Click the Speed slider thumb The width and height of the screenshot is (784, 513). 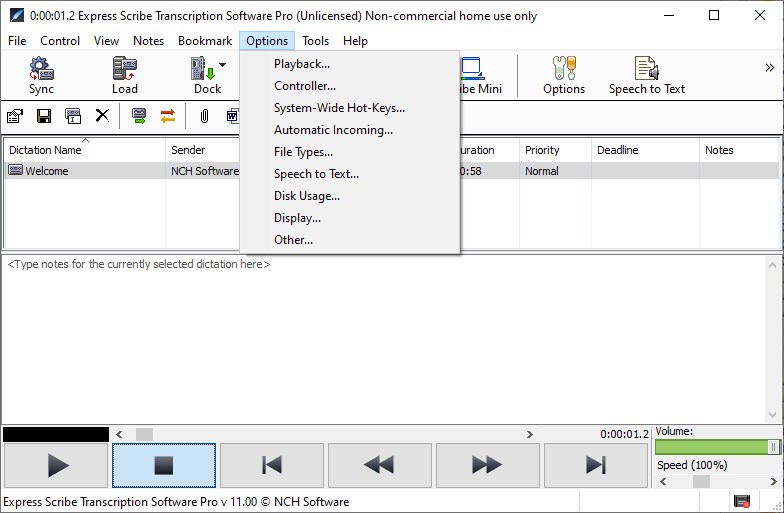tap(701, 482)
